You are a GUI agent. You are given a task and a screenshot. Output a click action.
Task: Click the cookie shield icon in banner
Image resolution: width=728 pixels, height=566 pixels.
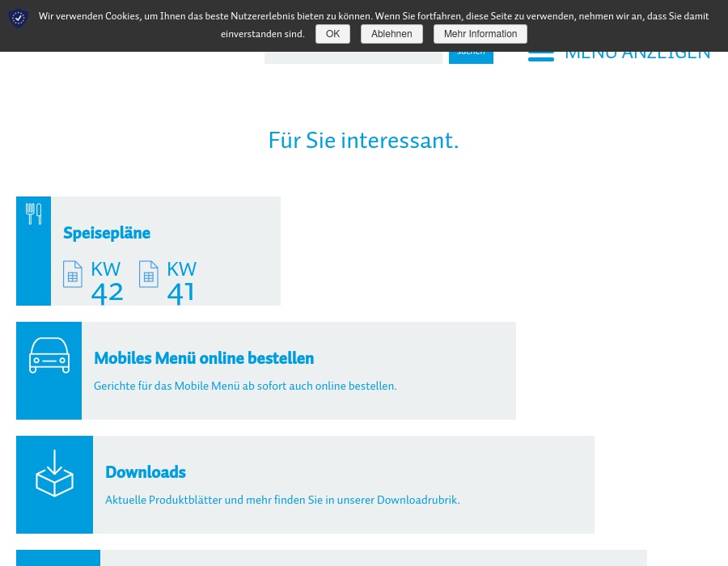pyautogui.click(x=19, y=18)
